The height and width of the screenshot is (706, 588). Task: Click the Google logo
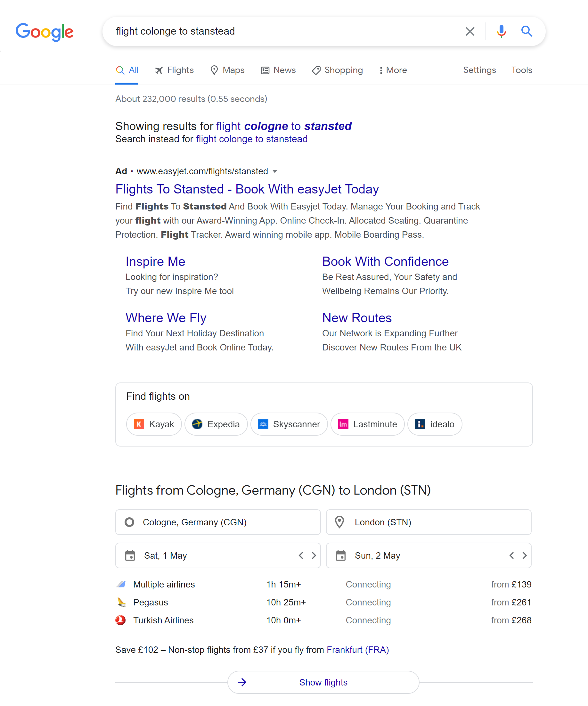45,32
